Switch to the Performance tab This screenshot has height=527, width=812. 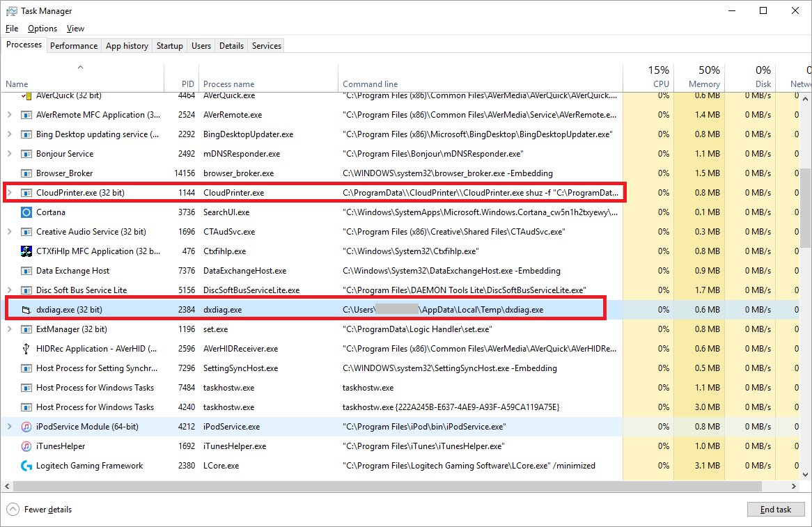[74, 45]
